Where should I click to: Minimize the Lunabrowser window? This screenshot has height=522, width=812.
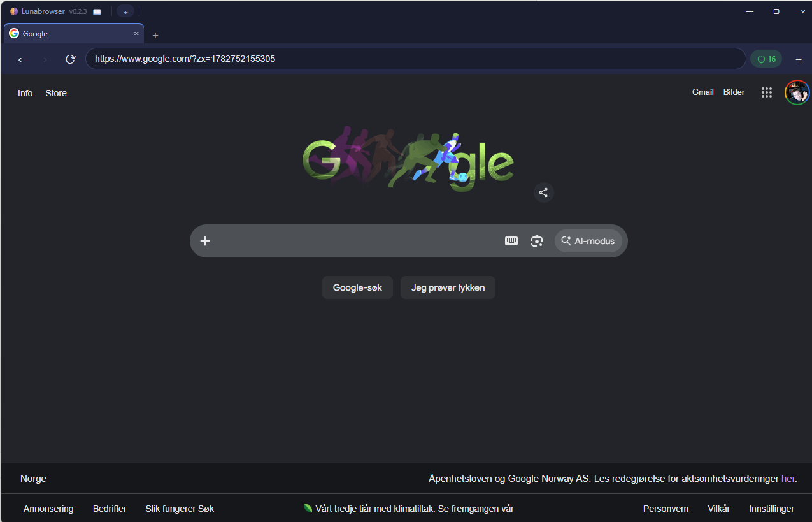[x=750, y=11]
